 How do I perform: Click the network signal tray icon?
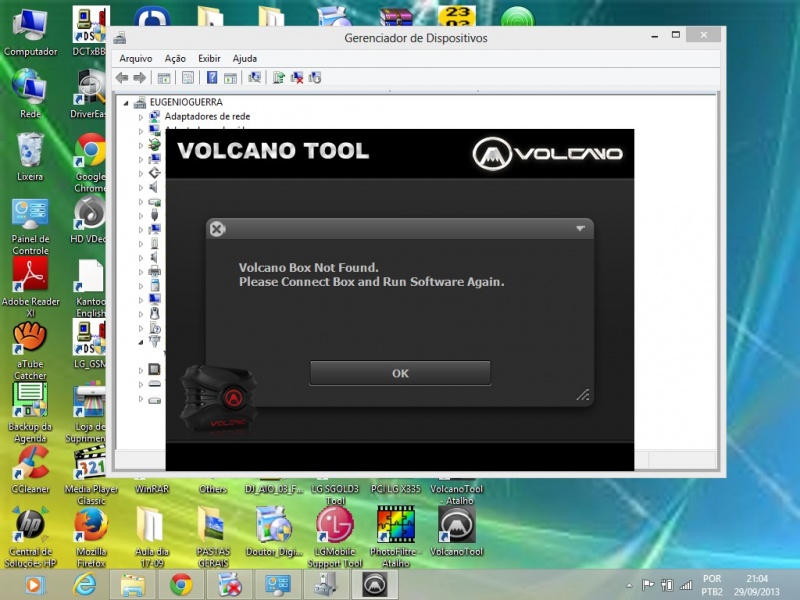click(x=686, y=585)
